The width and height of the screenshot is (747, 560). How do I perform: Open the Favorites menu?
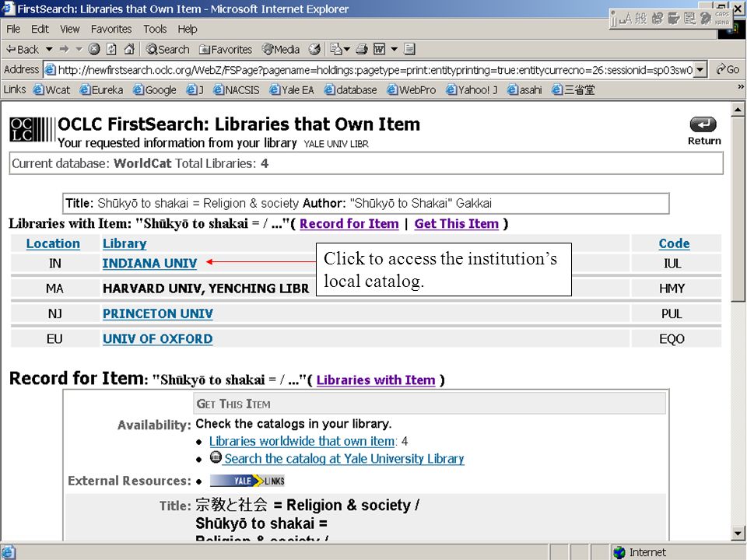point(111,29)
